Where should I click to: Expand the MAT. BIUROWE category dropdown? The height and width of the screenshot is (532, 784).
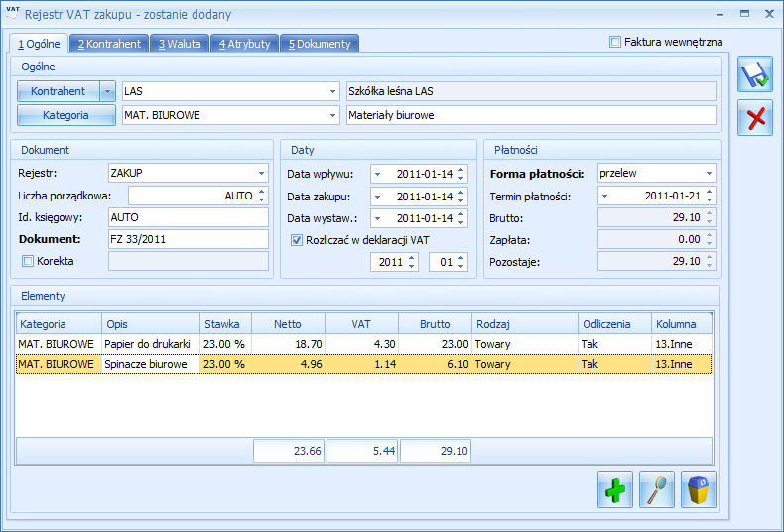332,115
